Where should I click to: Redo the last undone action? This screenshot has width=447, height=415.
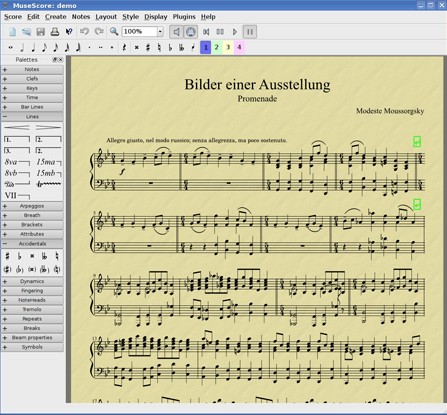pyautogui.click(x=99, y=32)
